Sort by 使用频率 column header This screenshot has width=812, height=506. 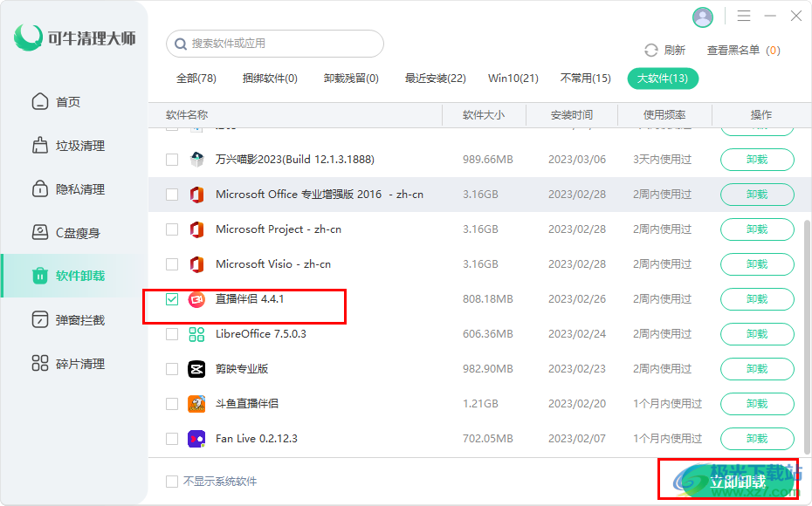tap(664, 115)
